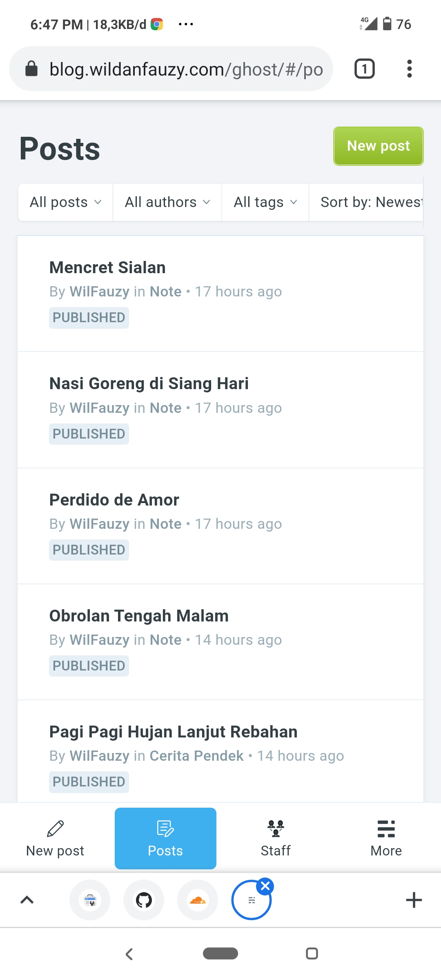Viewport: 441px width, 980px height.
Task: Select the Posts tab in bottom navigation
Action: [x=165, y=838]
